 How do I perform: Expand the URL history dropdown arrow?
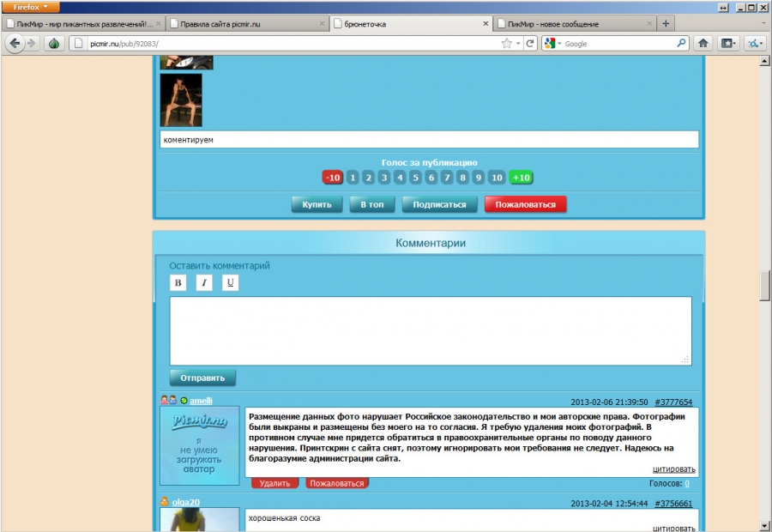coord(518,44)
